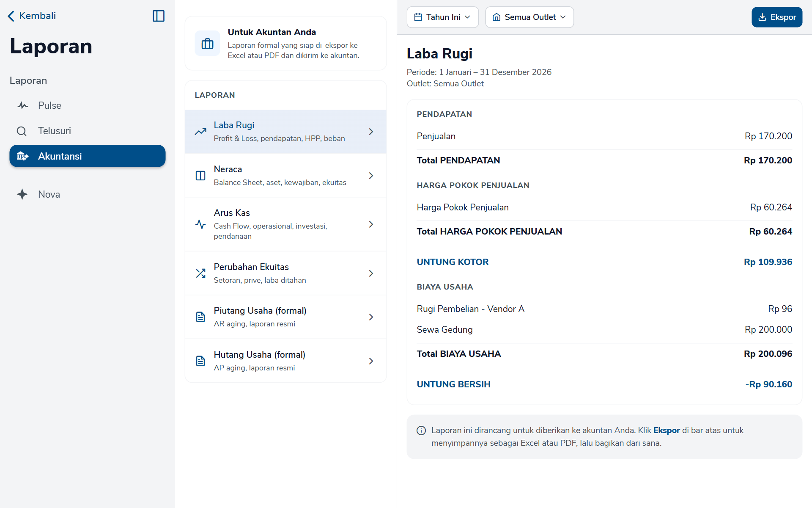Viewport: 812px width, 508px height.
Task: Click the Hutang Usaha document icon
Action: pyautogui.click(x=200, y=361)
